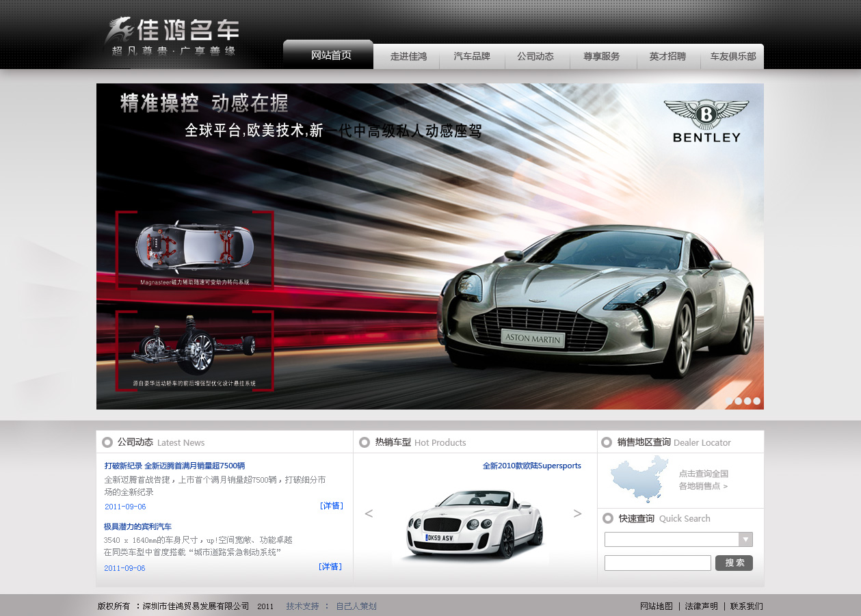Click [详情] for the 迈腾 news item

pos(331,506)
